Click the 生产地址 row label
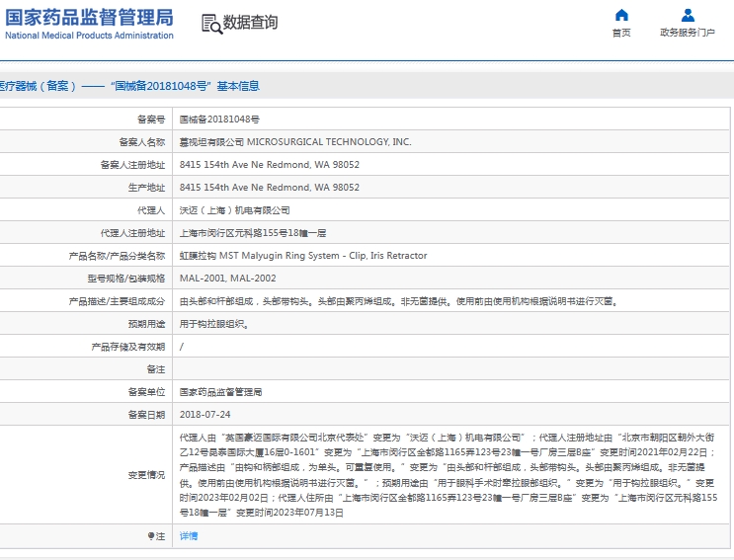Image resolution: width=734 pixels, height=560 pixels. tap(146, 187)
